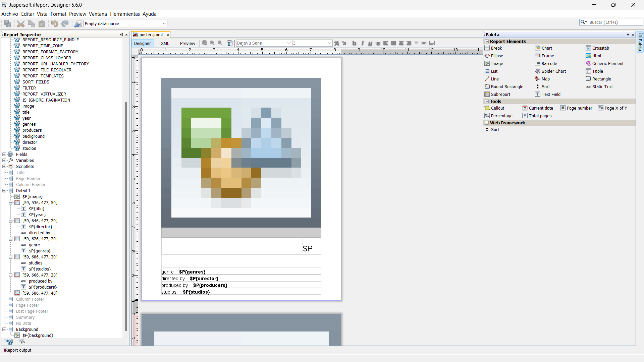This screenshot has width=644, height=362.
Task: Select the Generic Element item
Action: (605, 63)
